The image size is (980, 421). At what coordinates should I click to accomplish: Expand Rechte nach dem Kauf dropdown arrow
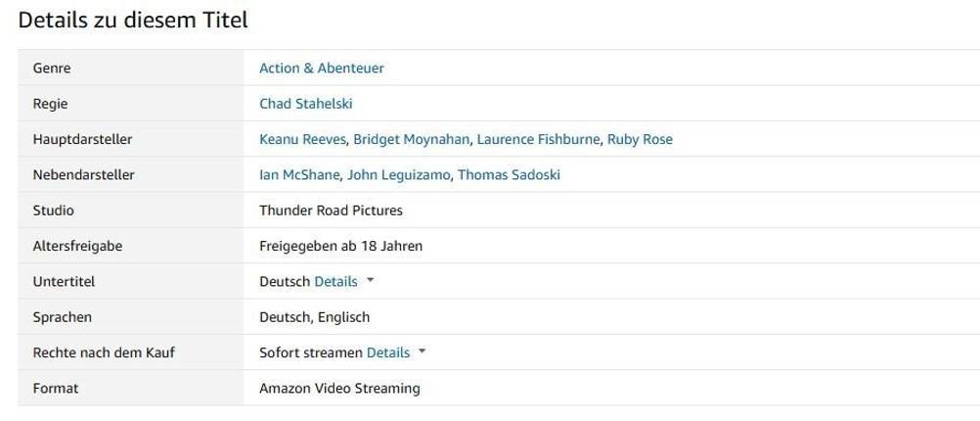coord(422,351)
